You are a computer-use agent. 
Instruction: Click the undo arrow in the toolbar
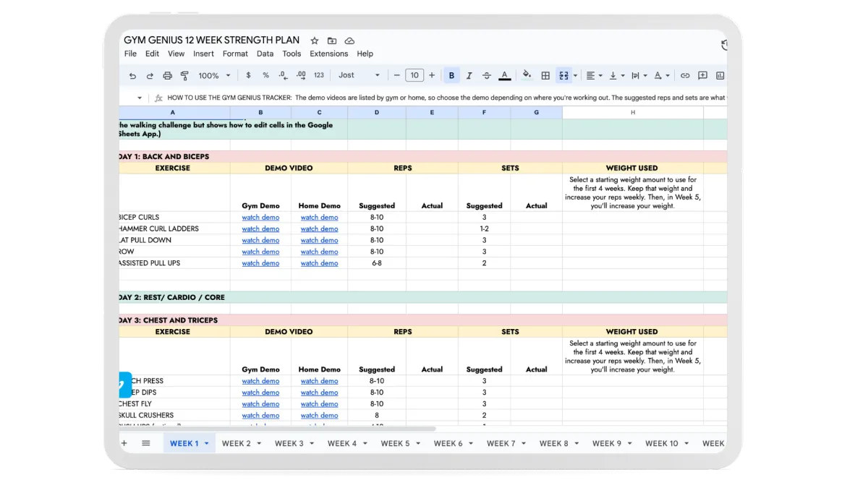132,75
